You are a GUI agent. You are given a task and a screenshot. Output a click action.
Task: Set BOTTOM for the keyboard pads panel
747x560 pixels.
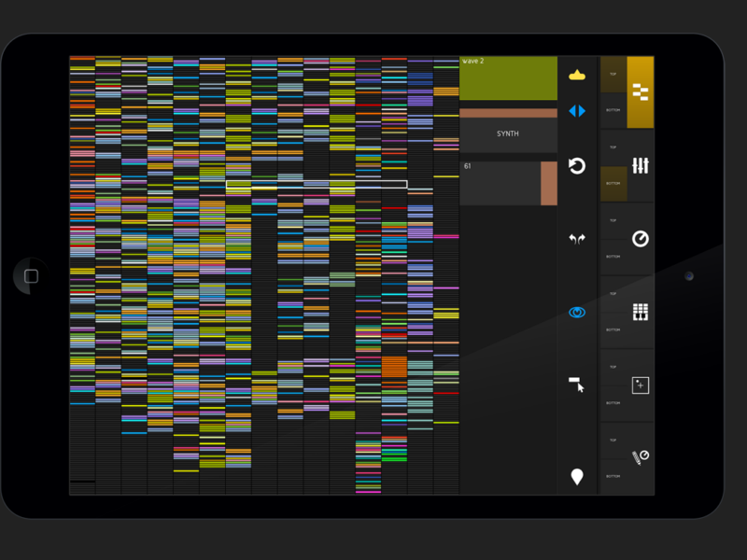tap(613, 330)
